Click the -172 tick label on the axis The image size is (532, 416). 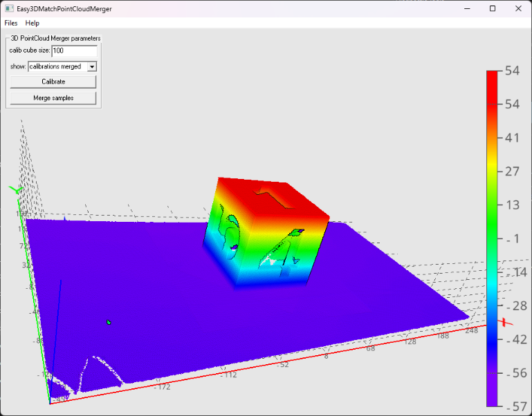click(x=161, y=387)
